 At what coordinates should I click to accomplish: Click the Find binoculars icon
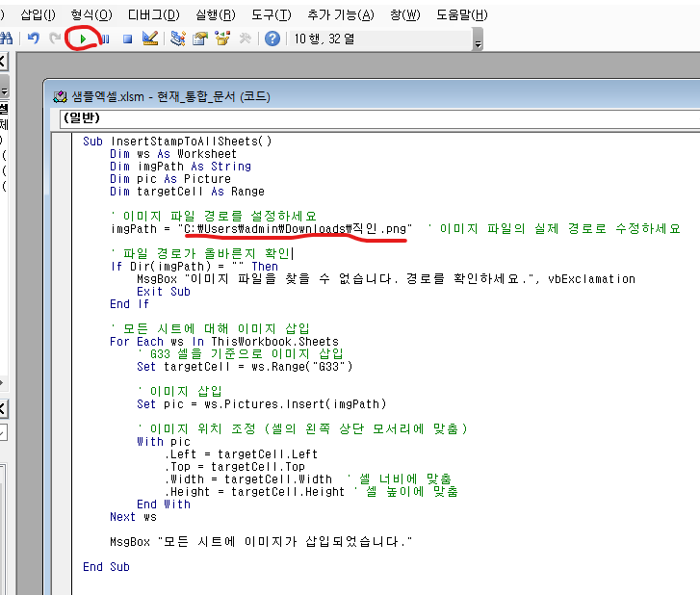pos(6,39)
